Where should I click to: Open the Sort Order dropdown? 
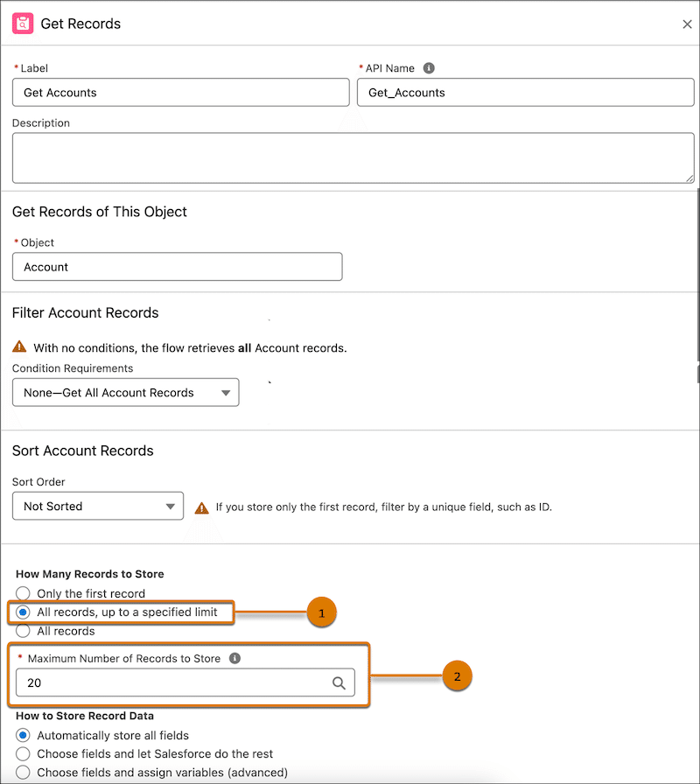(x=98, y=506)
